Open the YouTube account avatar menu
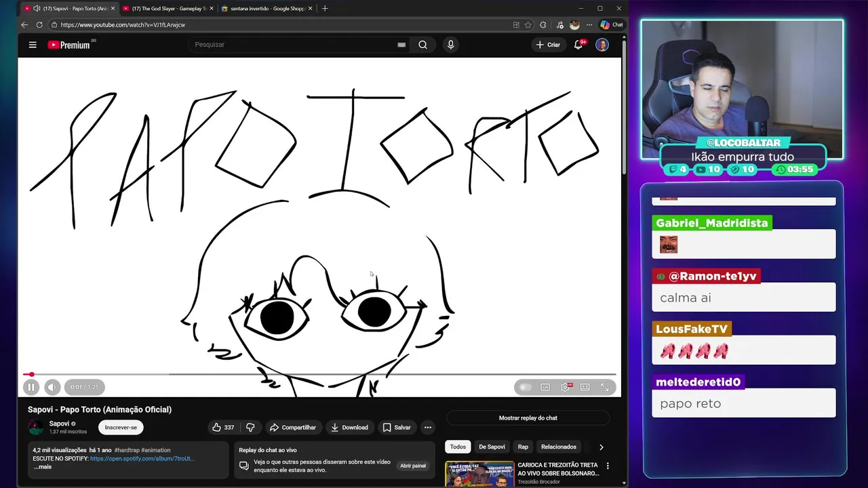 [x=602, y=45]
